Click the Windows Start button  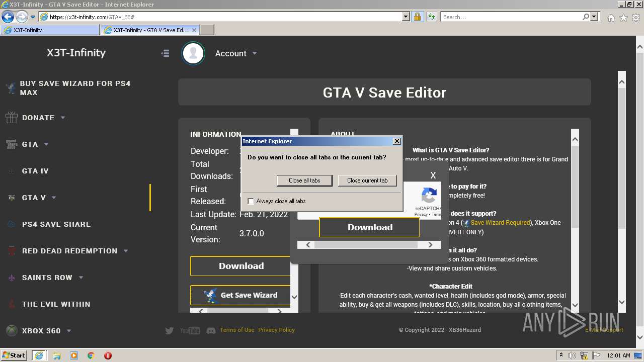coord(14,355)
